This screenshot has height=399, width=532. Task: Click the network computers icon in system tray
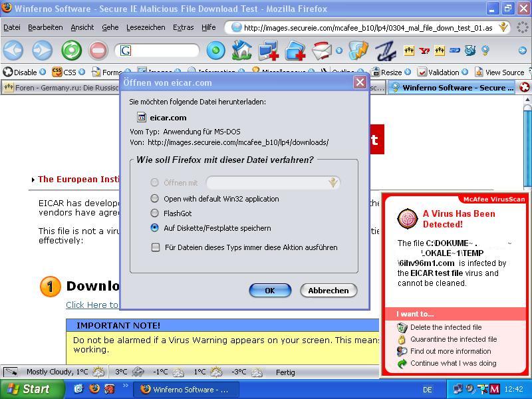(x=458, y=389)
